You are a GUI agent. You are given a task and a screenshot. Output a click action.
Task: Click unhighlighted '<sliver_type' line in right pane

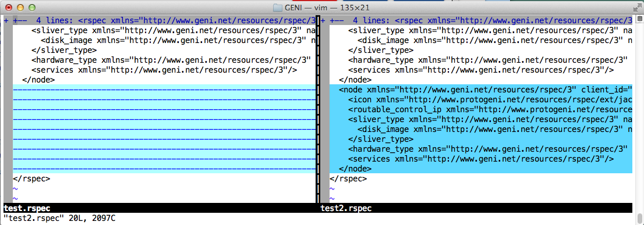(x=490, y=30)
